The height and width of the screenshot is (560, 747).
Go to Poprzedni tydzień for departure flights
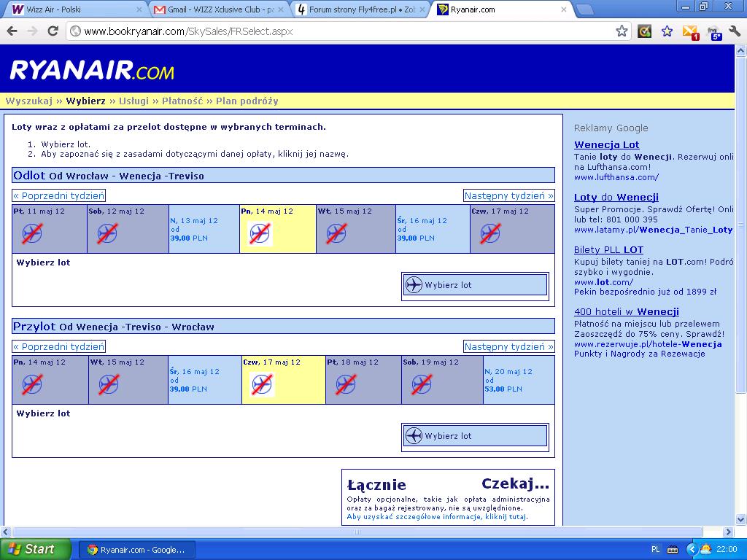click(x=58, y=195)
